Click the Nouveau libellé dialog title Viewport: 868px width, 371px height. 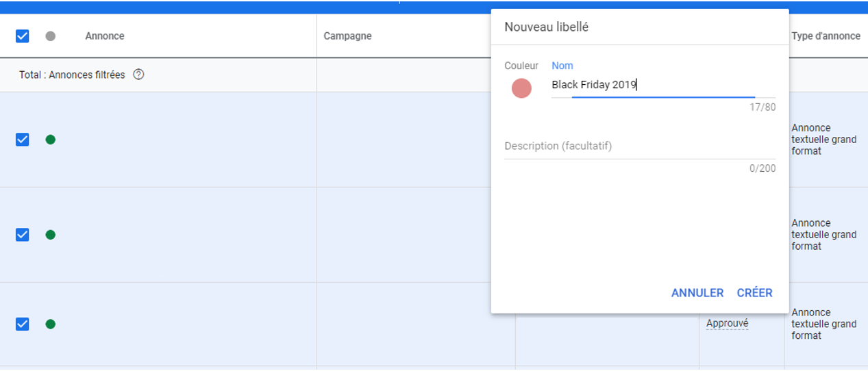(x=546, y=27)
